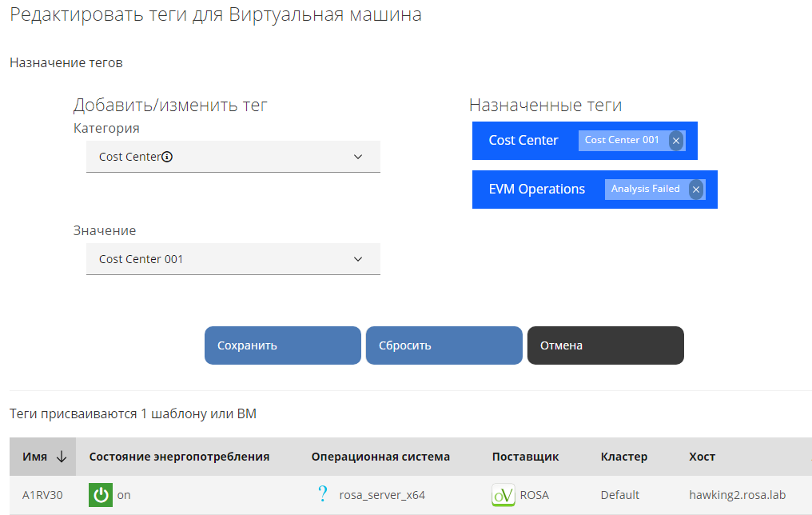Click the sort arrow in Имя column
This screenshot has height=515, width=812.
(62, 457)
